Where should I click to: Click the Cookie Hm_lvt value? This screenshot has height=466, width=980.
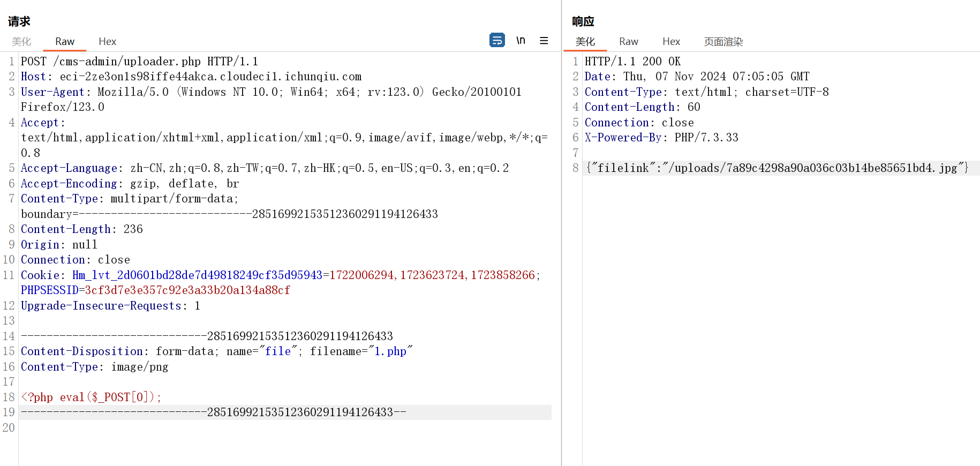tap(432, 275)
